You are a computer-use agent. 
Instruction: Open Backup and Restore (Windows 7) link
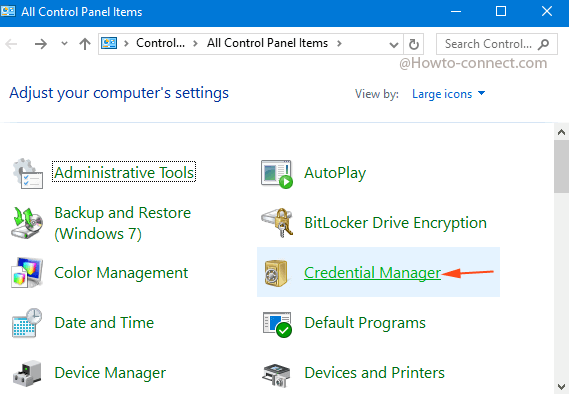pyautogui.click(x=122, y=223)
